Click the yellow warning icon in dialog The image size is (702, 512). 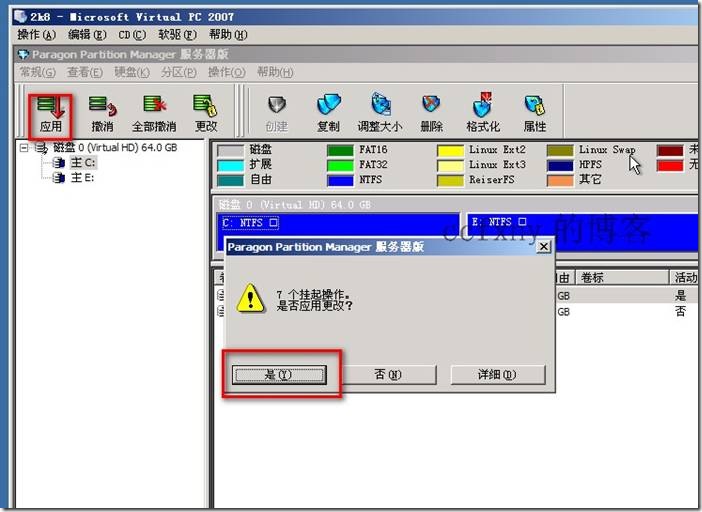pyautogui.click(x=251, y=299)
